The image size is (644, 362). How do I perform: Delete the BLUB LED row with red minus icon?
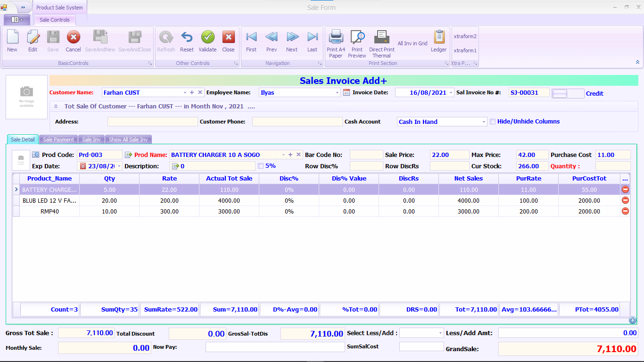tap(625, 200)
